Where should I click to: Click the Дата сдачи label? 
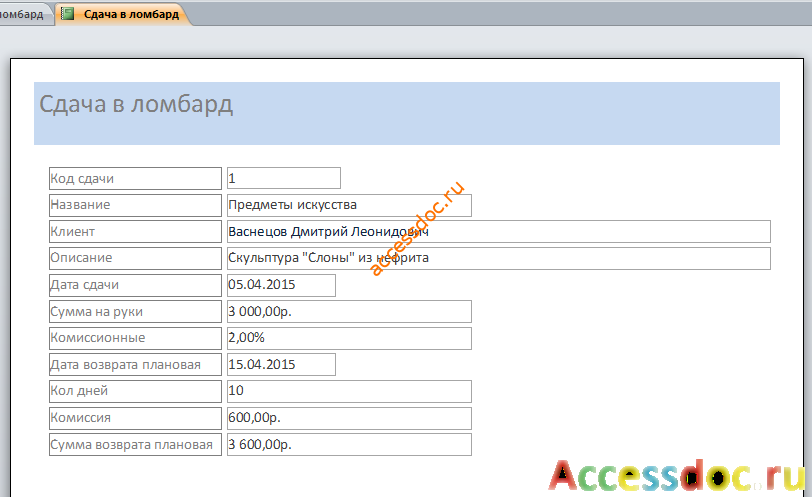135,285
